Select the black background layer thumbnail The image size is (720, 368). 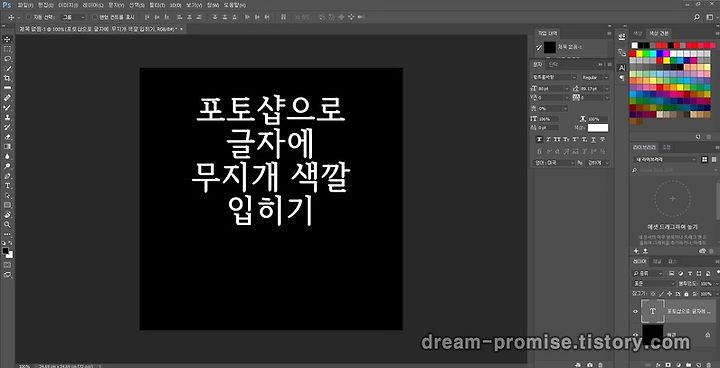[x=652, y=334]
